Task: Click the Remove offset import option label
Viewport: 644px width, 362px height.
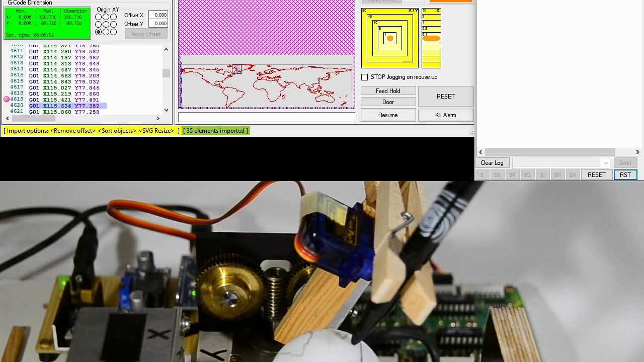Action: click(72, 131)
